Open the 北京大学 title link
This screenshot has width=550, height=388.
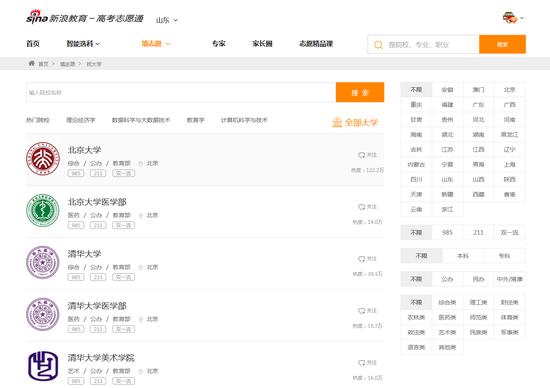[x=85, y=150]
